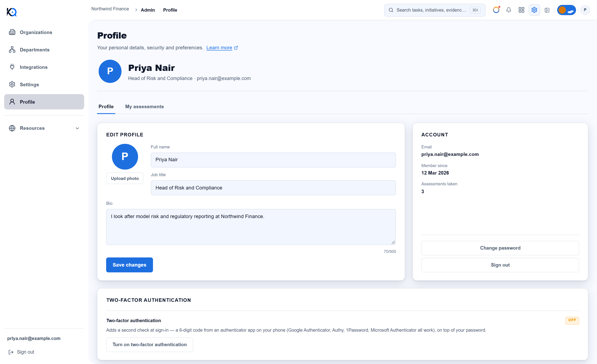The width and height of the screenshot is (597, 364).
Task: Expand the Resources chevron
Action: coord(77,128)
